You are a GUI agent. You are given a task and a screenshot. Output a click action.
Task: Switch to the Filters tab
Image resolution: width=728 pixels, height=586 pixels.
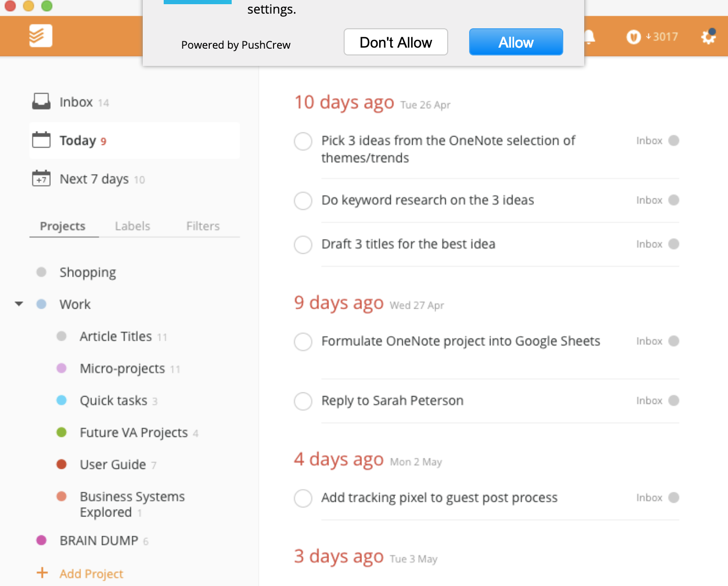tap(203, 226)
